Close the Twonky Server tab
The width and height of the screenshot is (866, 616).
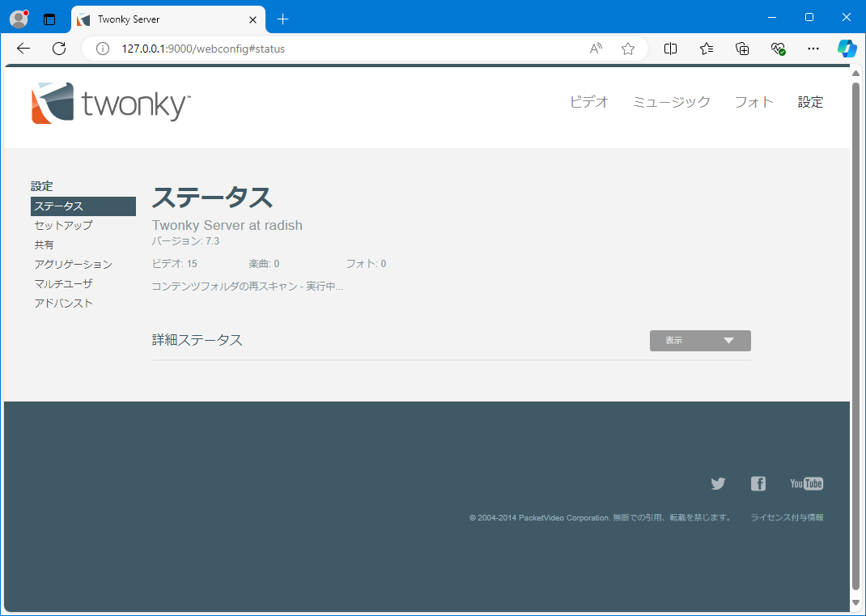click(x=253, y=19)
